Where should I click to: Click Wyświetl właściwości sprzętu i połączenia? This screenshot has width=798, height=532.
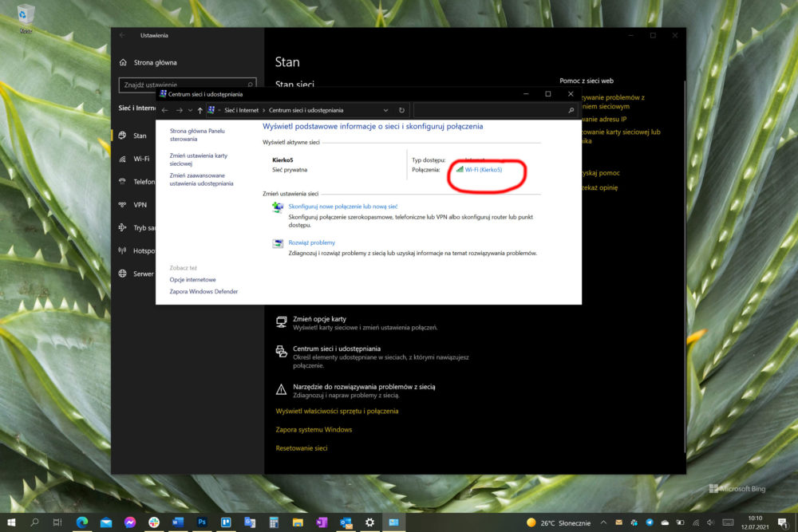(x=337, y=411)
